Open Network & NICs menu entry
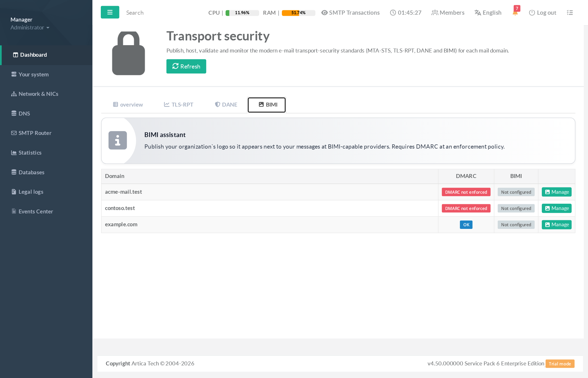The image size is (588, 378). (x=46, y=94)
